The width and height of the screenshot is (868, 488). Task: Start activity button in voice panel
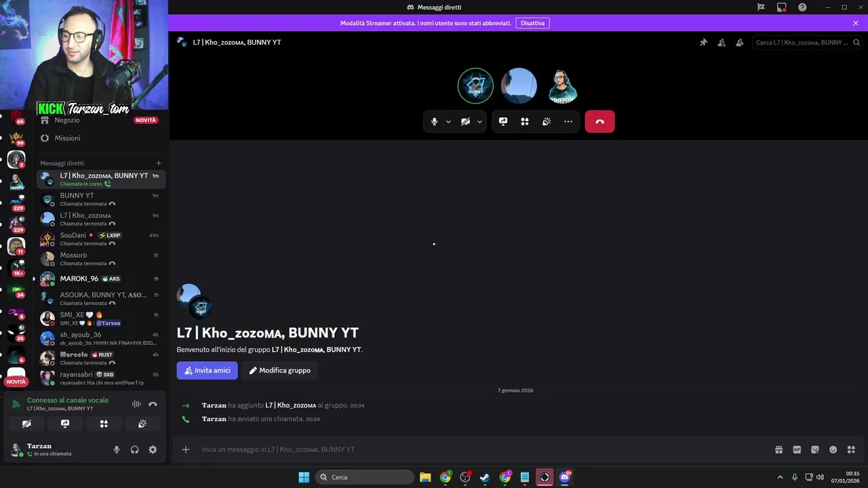[104, 424]
